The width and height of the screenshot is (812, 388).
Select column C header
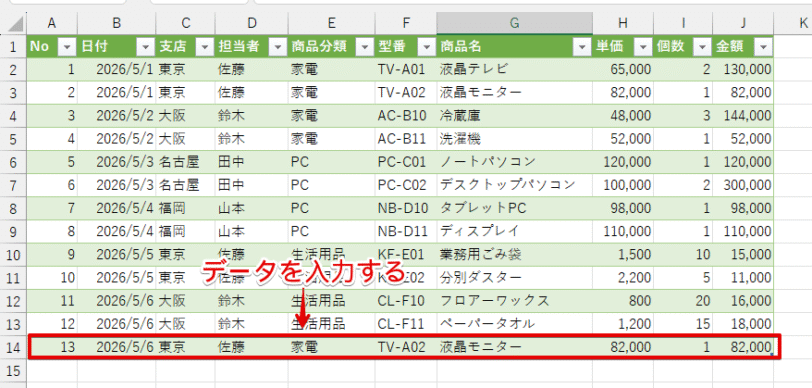tap(185, 23)
